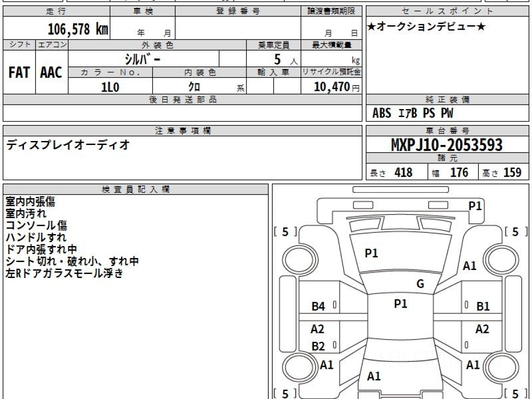
Task: Click the A1 mark below the G windshield mark
Action: [x=469, y=266]
